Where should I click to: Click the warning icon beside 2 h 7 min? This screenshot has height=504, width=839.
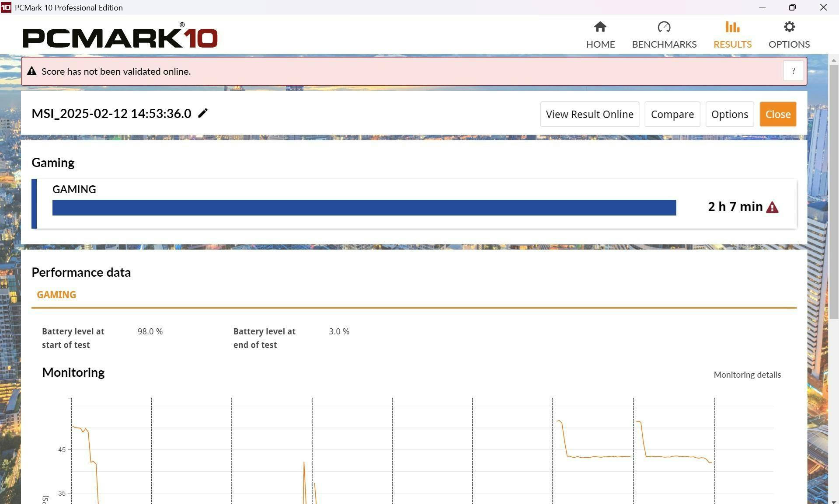pos(772,207)
